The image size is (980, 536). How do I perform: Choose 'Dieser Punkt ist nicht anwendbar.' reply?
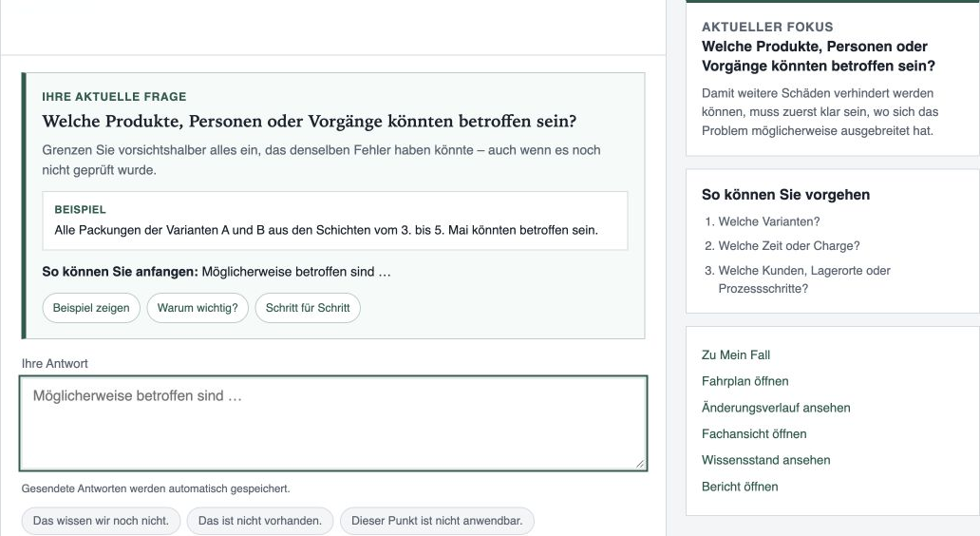(x=437, y=521)
